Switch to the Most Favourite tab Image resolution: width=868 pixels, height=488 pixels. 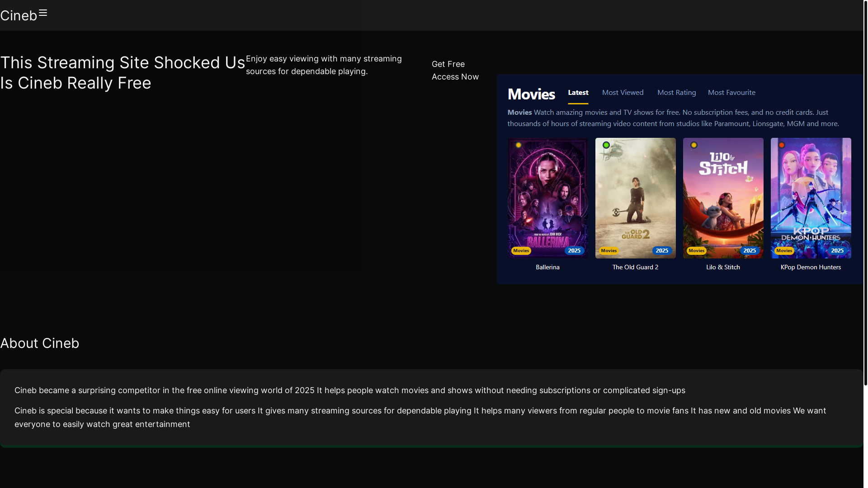(x=731, y=93)
